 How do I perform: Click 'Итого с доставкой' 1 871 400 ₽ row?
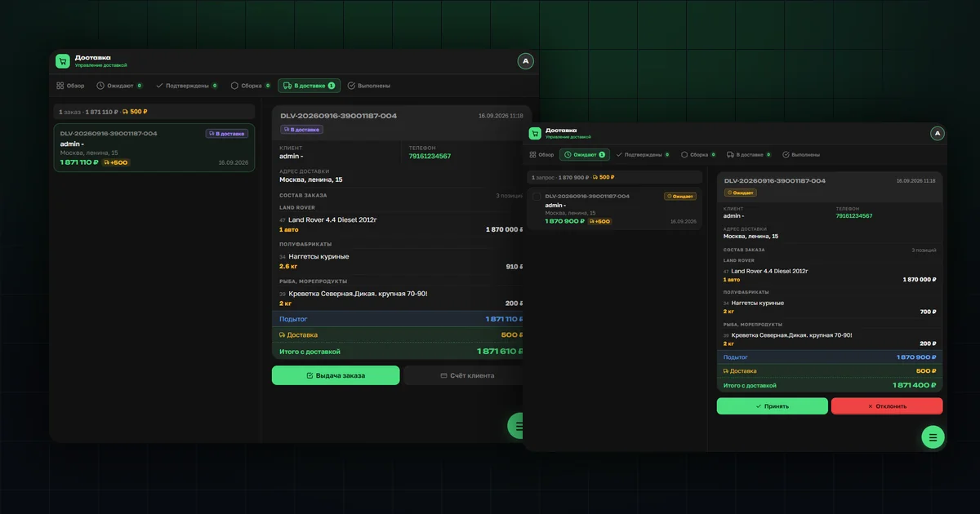[x=830, y=385]
